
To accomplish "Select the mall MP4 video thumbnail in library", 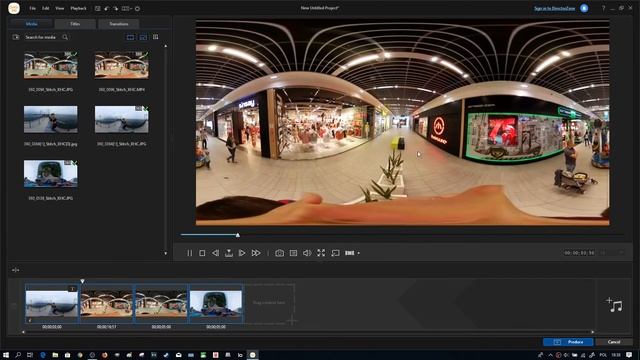I will (x=122, y=64).
